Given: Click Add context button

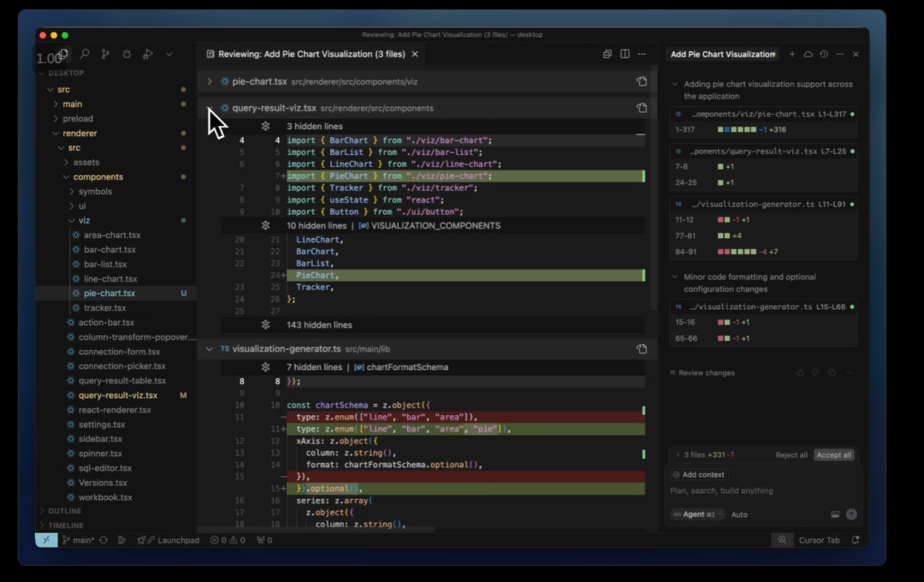Looking at the screenshot, I should pyautogui.click(x=699, y=475).
